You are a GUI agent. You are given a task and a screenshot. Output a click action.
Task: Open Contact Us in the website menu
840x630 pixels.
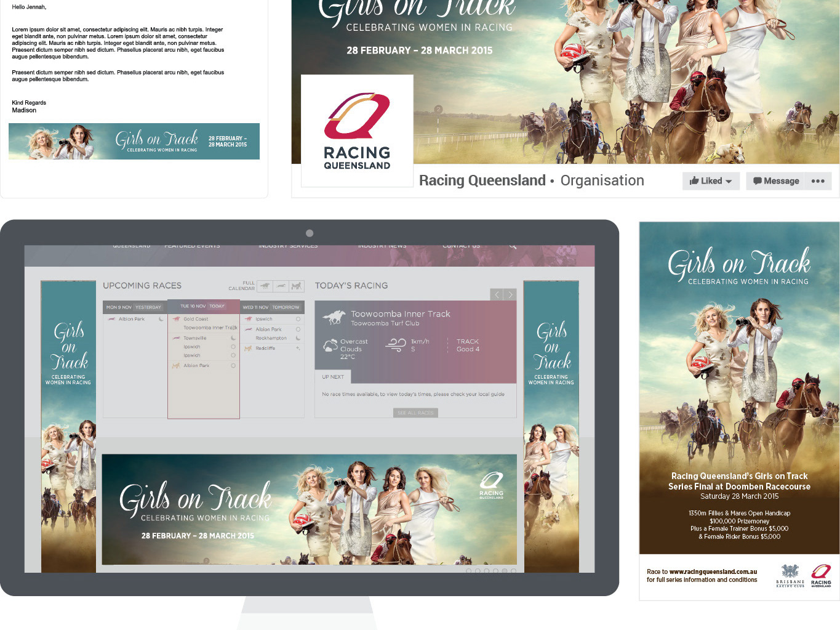[x=461, y=246]
